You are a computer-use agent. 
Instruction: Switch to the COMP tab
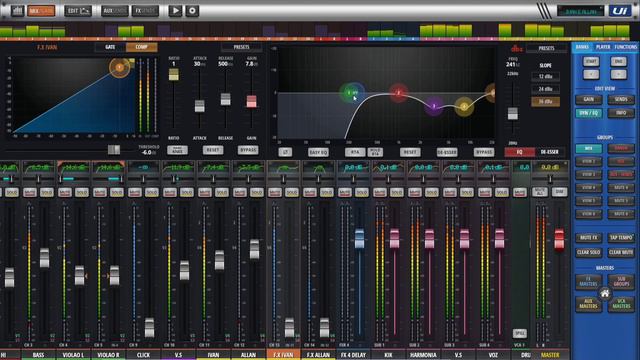[141, 47]
